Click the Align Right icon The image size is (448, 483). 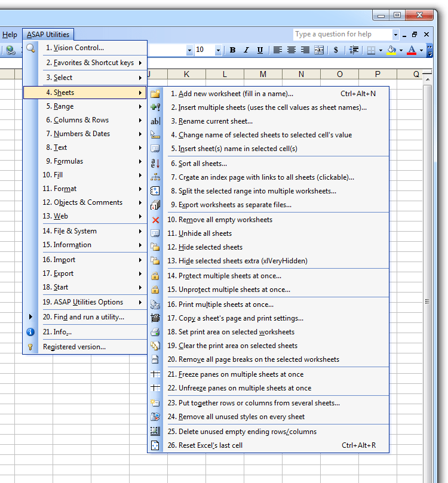[x=305, y=50]
